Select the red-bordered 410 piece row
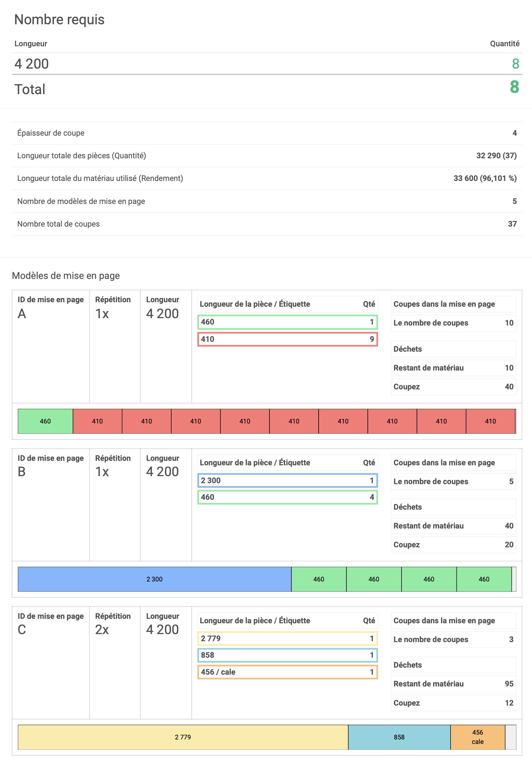Image resolution: width=532 pixels, height=764 pixels. point(287,339)
